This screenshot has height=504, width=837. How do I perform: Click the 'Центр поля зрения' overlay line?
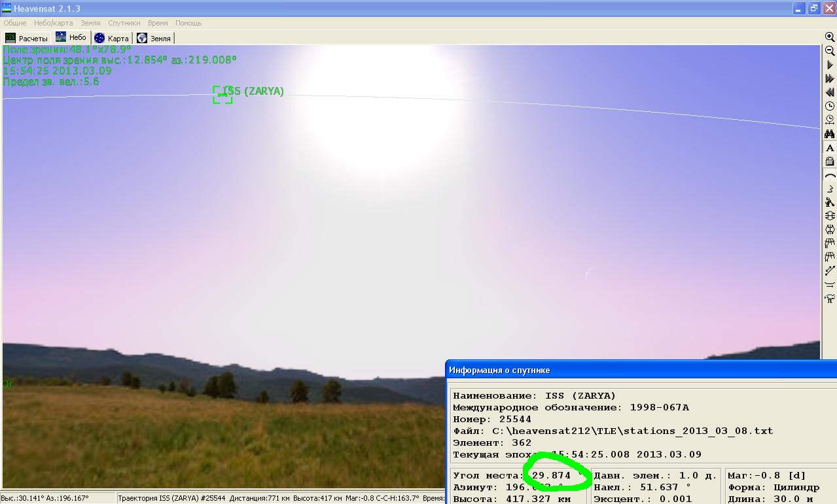point(120,60)
